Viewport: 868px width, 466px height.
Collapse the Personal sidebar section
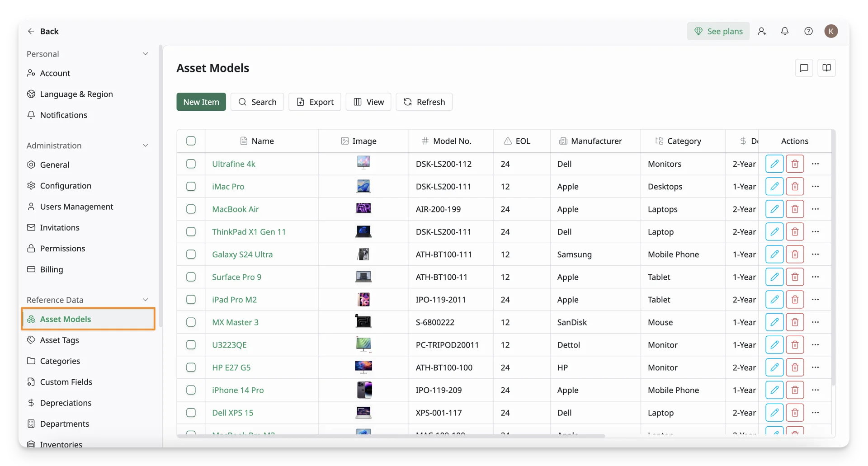[x=145, y=54]
